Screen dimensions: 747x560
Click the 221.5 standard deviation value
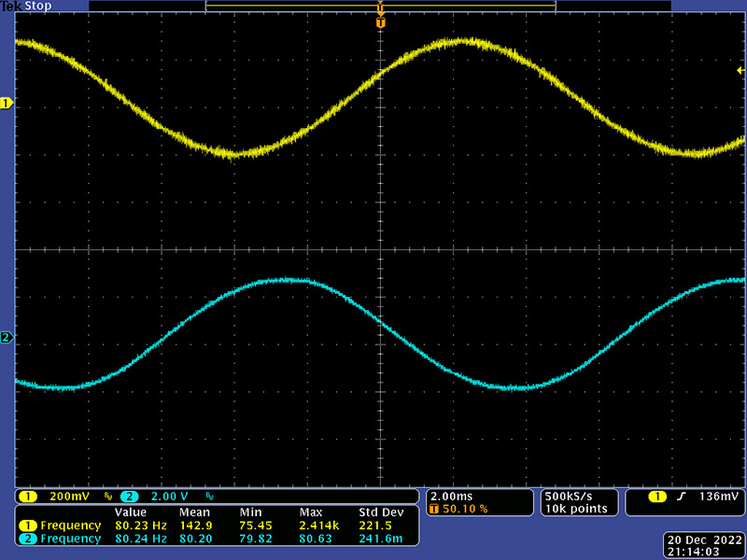375,525
